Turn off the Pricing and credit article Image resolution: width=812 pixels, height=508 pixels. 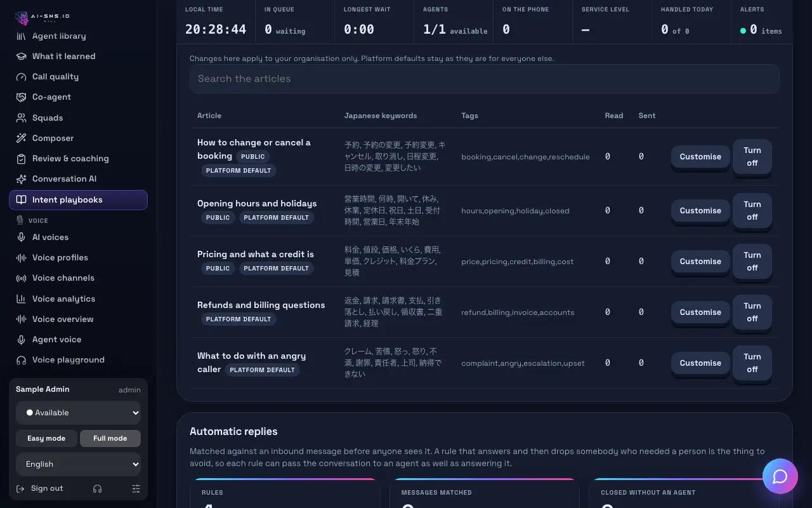click(x=752, y=262)
